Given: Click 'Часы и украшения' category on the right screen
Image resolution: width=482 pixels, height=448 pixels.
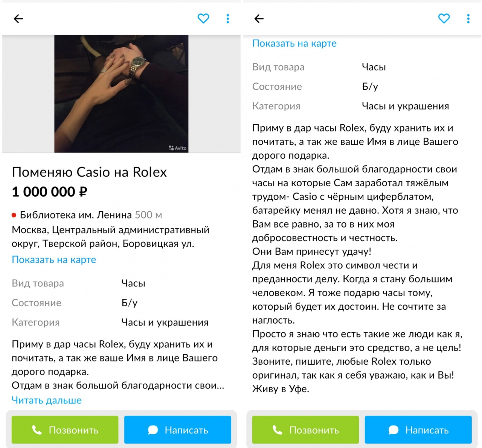Looking at the screenshot, I should click(x=405, y=106).
